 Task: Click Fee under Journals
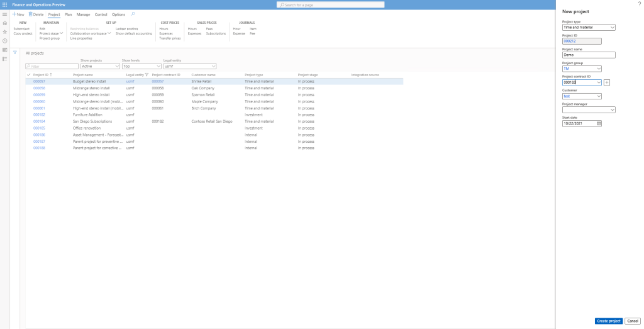pos(252,34)
